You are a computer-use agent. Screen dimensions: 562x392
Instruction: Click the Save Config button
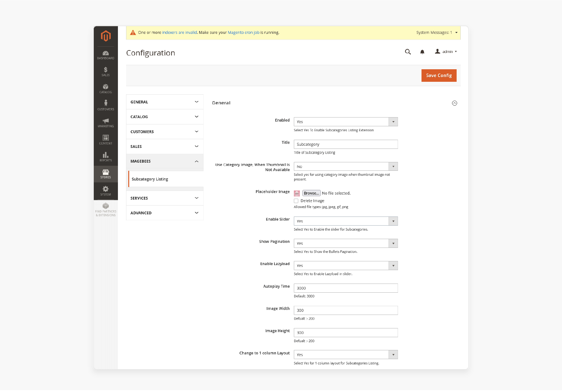tap(439, 76)
